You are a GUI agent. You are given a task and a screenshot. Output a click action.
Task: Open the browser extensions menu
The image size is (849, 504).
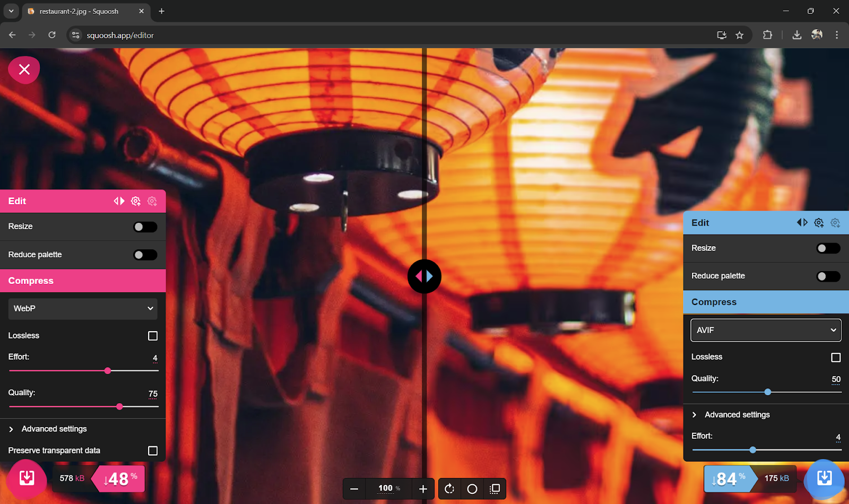pyautogui.click(x=767, y=35)
